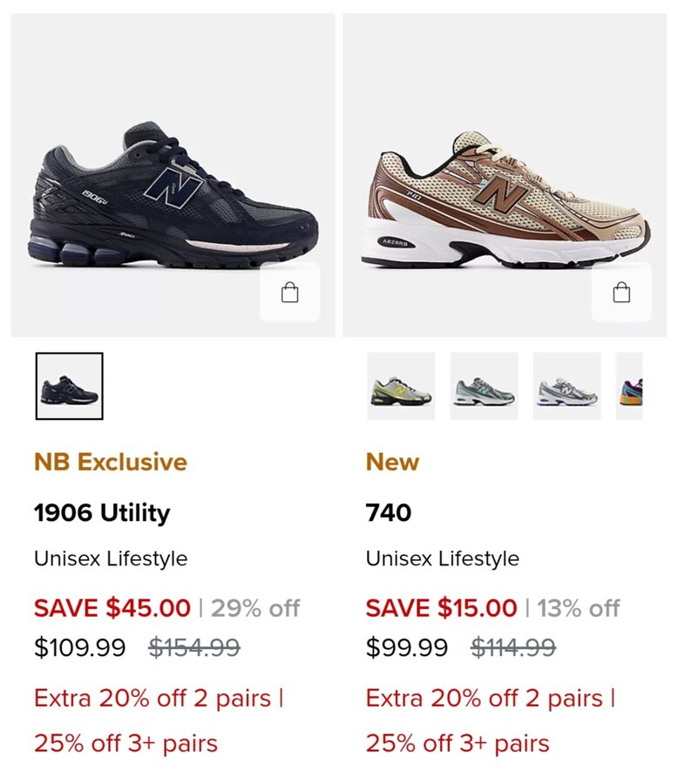Select the navy 1906 Utility color thumbnail
This screenshot has height=784, width=678.
(x=70, y=386)
